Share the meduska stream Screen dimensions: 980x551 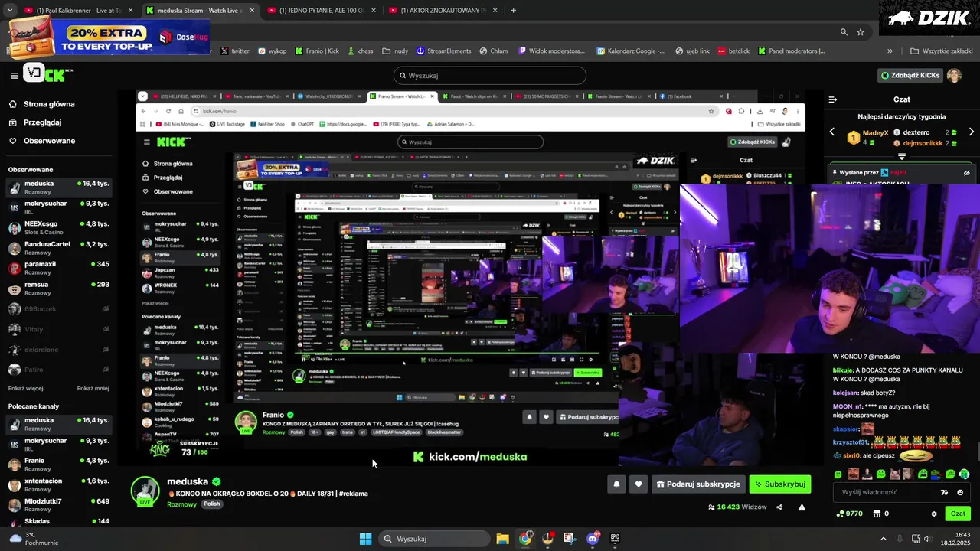pos(779,507)
